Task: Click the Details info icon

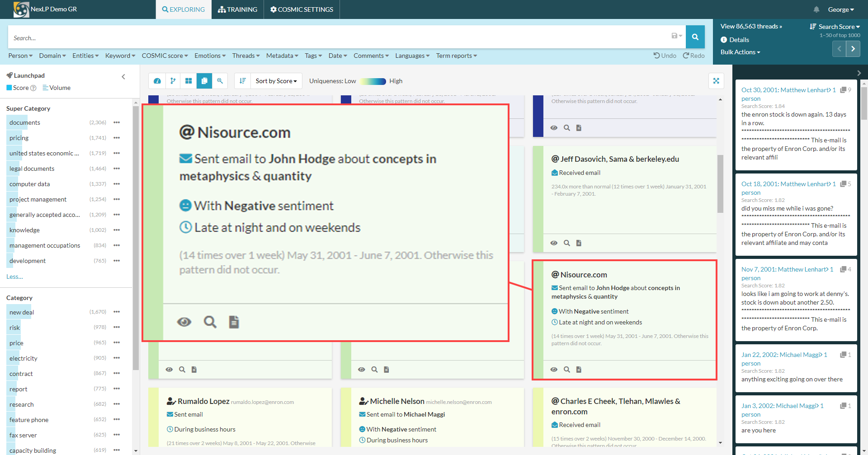Action: pos(724,40)
